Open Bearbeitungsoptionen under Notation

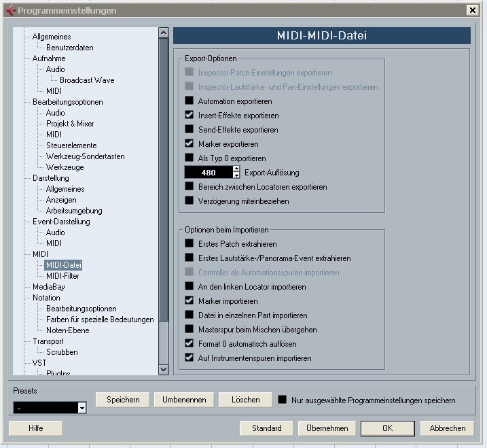[81, 309]
